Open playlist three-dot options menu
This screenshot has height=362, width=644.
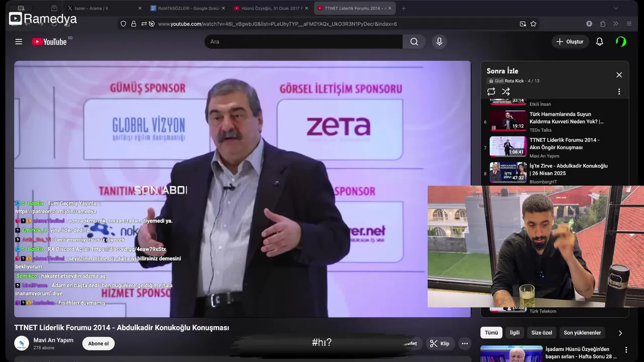coord(619,92)
